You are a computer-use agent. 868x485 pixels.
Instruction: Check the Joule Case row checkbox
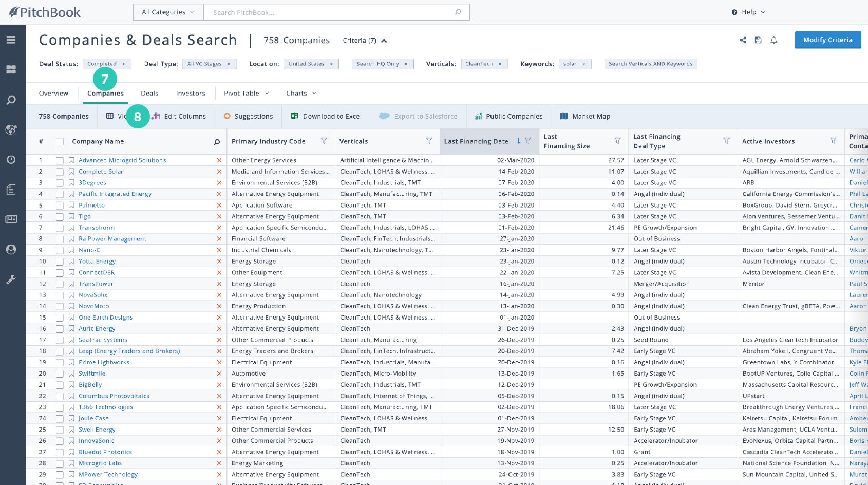(x=60, y=419)
